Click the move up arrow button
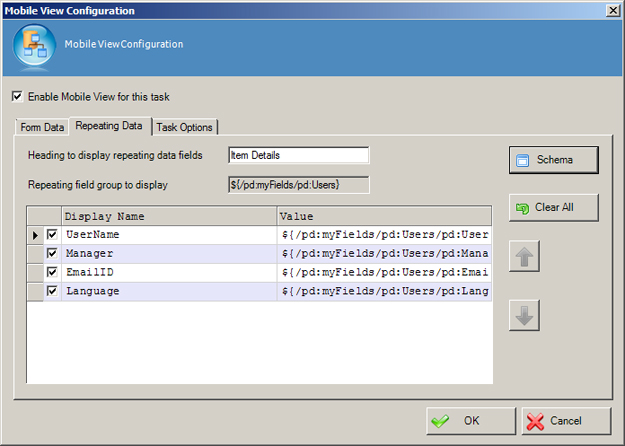 (x=524, y=256)
